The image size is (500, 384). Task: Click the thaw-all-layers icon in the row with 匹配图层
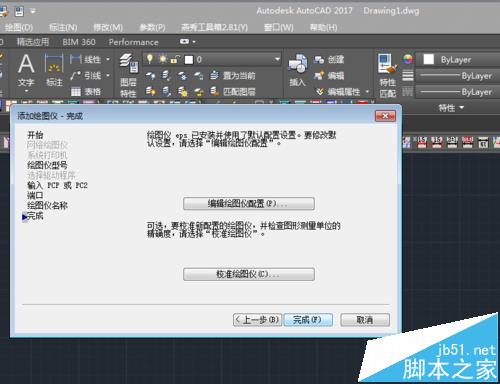pyautogui.click(x=182, y=91)
